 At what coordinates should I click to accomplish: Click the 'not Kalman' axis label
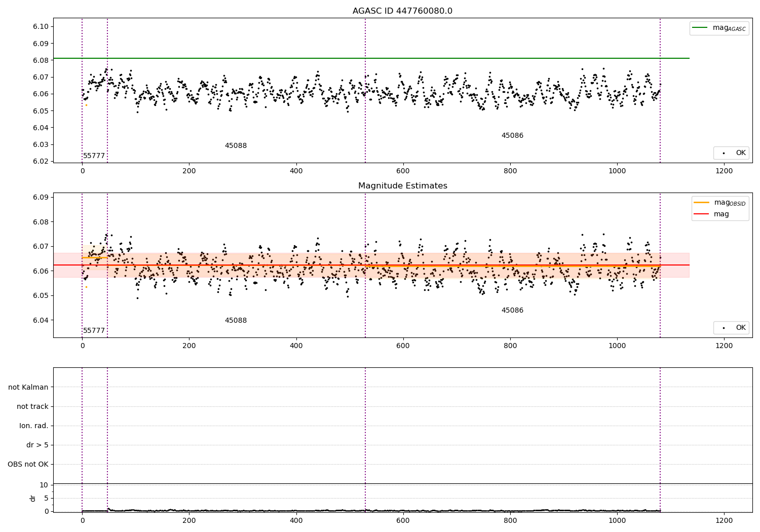pos(28,387)
